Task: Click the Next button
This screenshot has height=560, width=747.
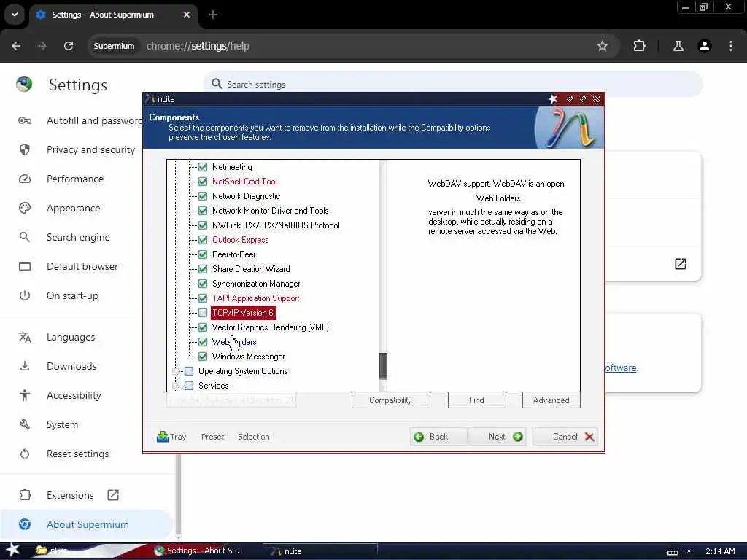Action: pos(498,437)
